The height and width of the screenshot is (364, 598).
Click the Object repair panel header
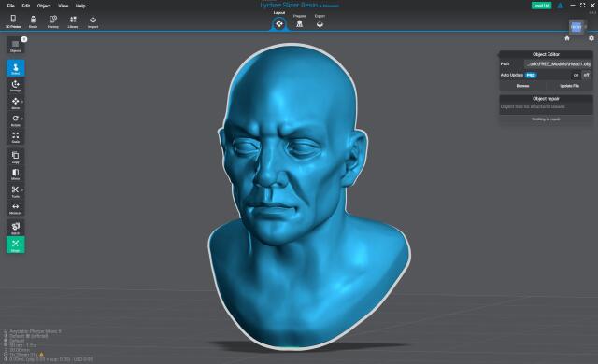point(546,99)
